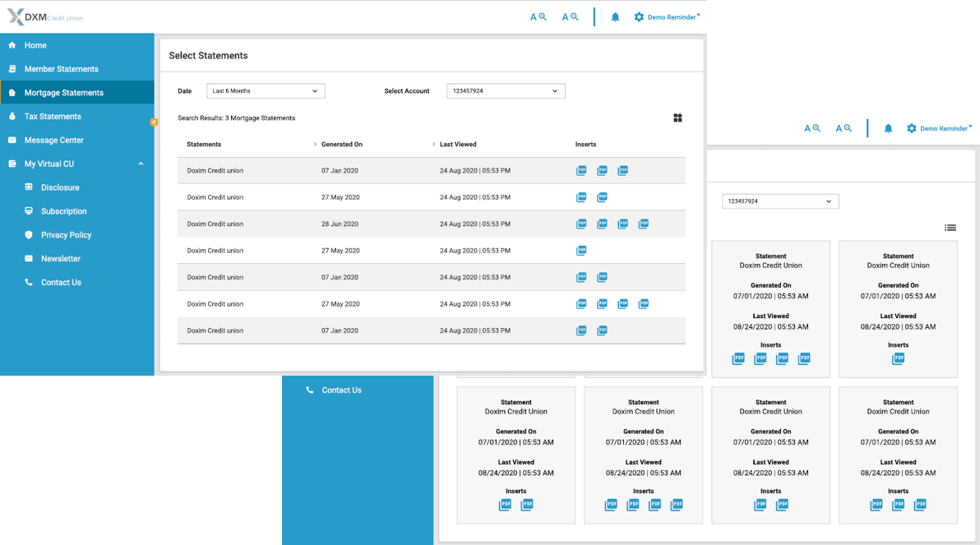Switch to grid view using the tiles icon

(677, 118)
